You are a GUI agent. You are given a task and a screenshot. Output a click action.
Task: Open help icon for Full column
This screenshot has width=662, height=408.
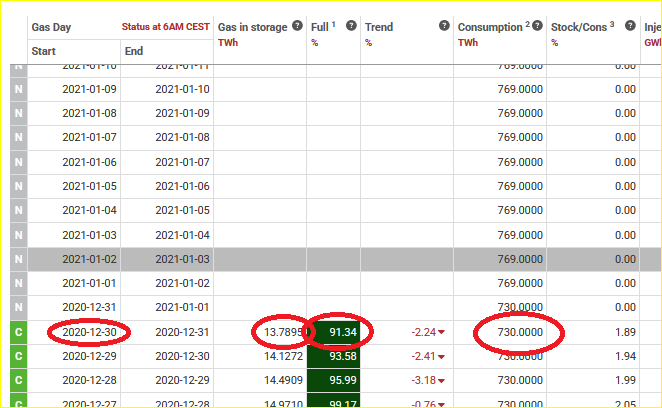351,26
